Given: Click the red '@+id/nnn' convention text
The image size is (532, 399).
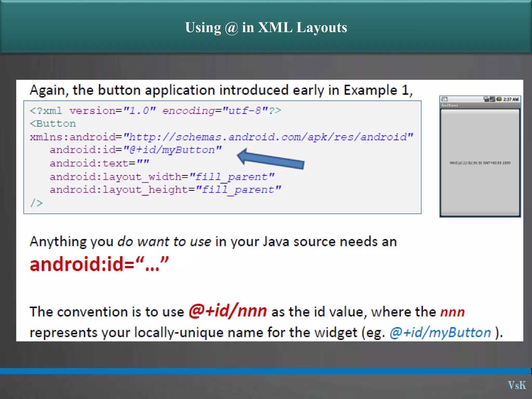Looking at the screenshot, I should (x=228, y=311).
